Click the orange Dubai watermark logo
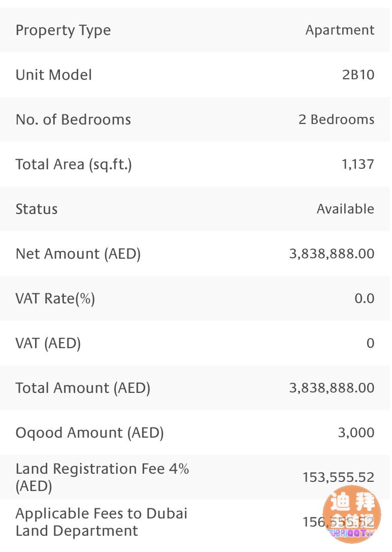This screenshot has height=552, width=392. click(351, 513)
